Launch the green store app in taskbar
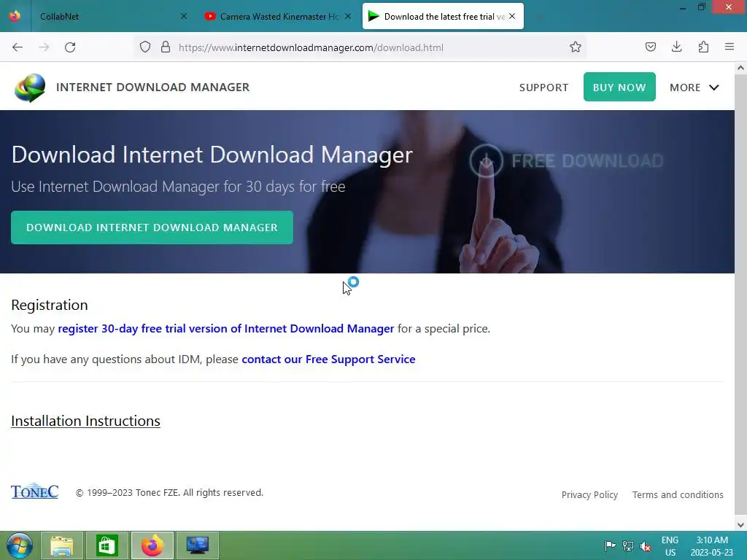Viewport: 747px width, 560px height. 107,545
